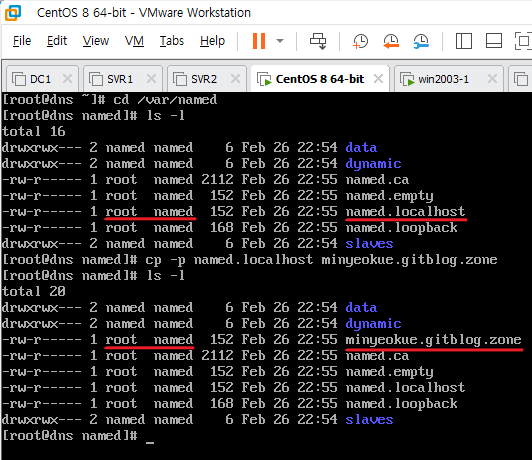Open the Tabs menu
532x460 pixels.
[x=172, y=41]
